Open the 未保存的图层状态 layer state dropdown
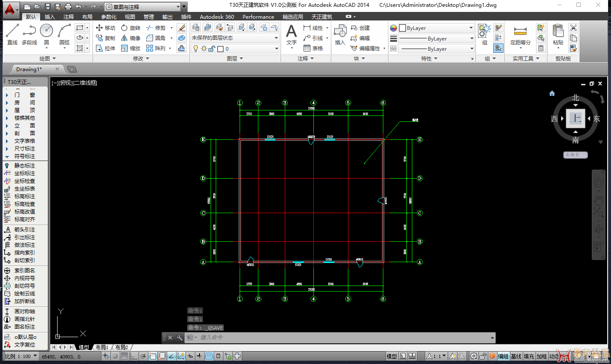 click(x=235, y=38)
